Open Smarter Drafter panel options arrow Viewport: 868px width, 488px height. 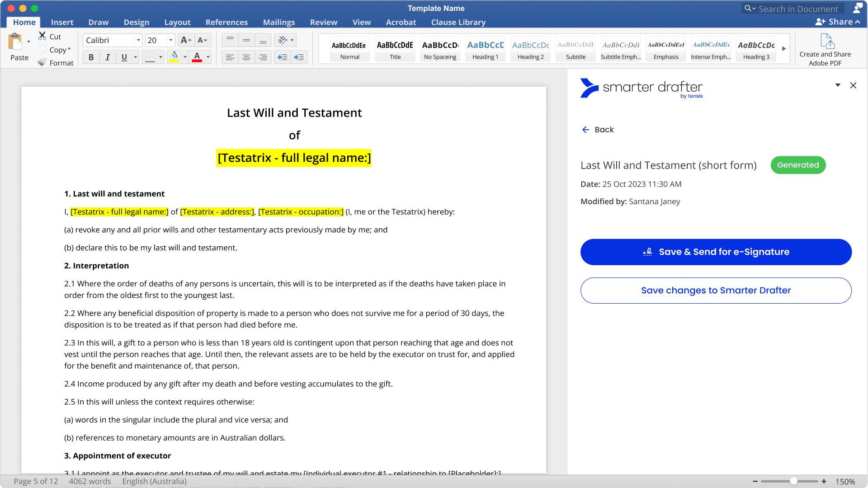click(838, 85)
